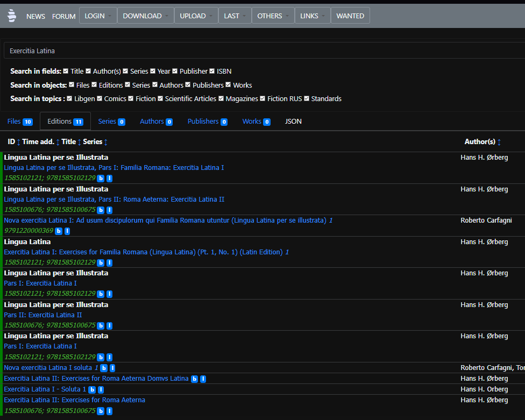The height and width of the screenshot is (420, 525).
Task: Open the LOGIN dropdown menu
Action: (98, 16)
